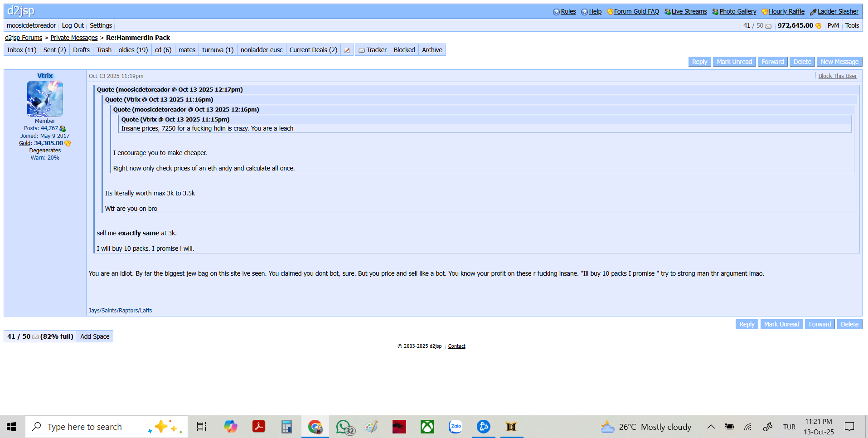Open the Xbox app in taskbar
The width and height of the screenshot is (868, 438).
427,427
